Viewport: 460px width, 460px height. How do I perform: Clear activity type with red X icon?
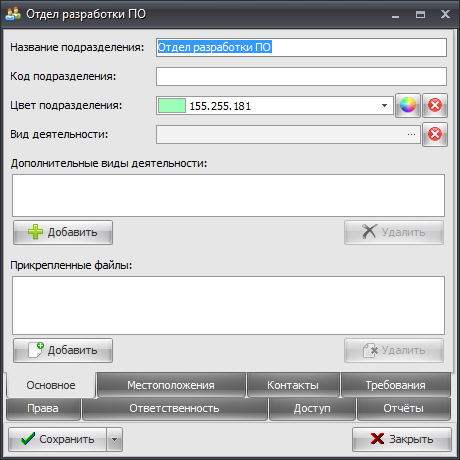click(x=435, y=134)
